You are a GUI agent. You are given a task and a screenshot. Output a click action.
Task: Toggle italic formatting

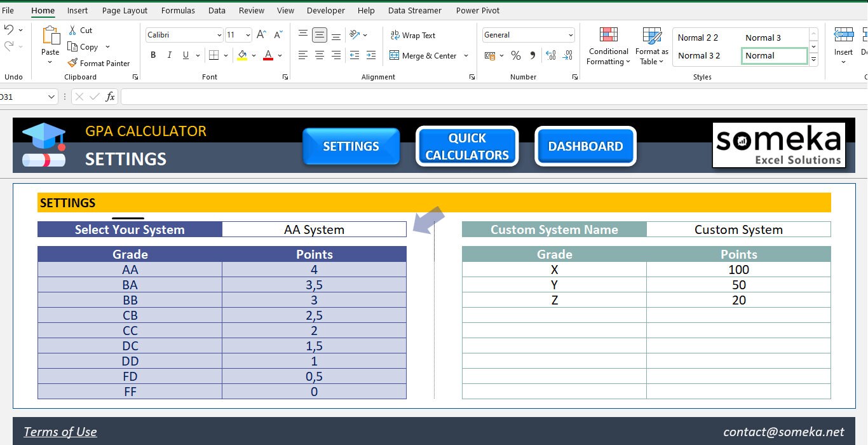point(169,55)
